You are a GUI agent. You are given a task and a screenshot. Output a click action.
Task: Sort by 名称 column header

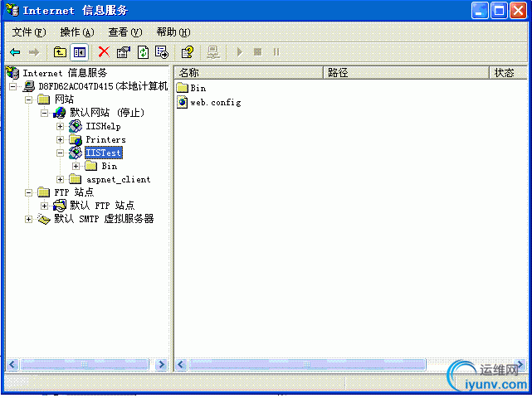(x=249, y=73)
